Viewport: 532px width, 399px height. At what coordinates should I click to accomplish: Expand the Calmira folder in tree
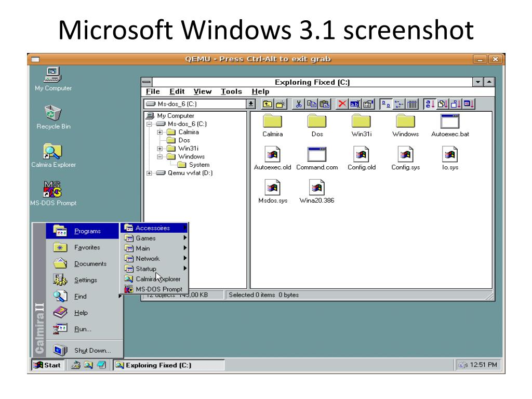coord(160,132)
